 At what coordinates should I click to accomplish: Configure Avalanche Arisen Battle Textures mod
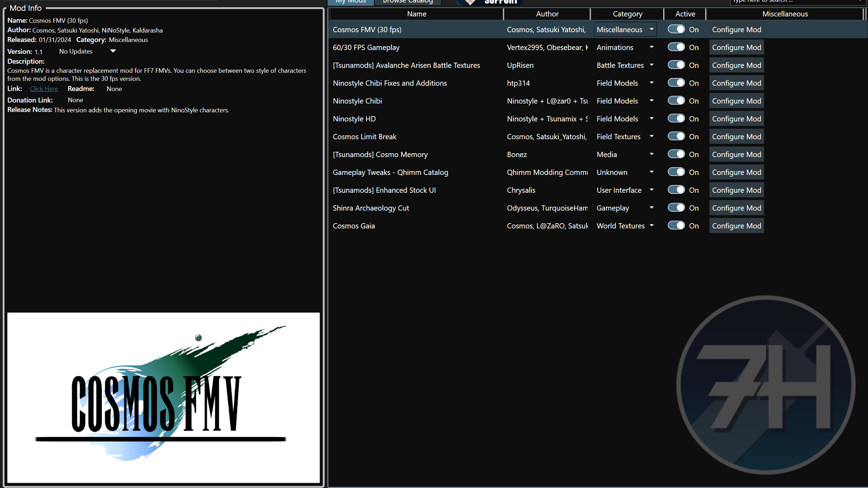[x=736, y=65]
